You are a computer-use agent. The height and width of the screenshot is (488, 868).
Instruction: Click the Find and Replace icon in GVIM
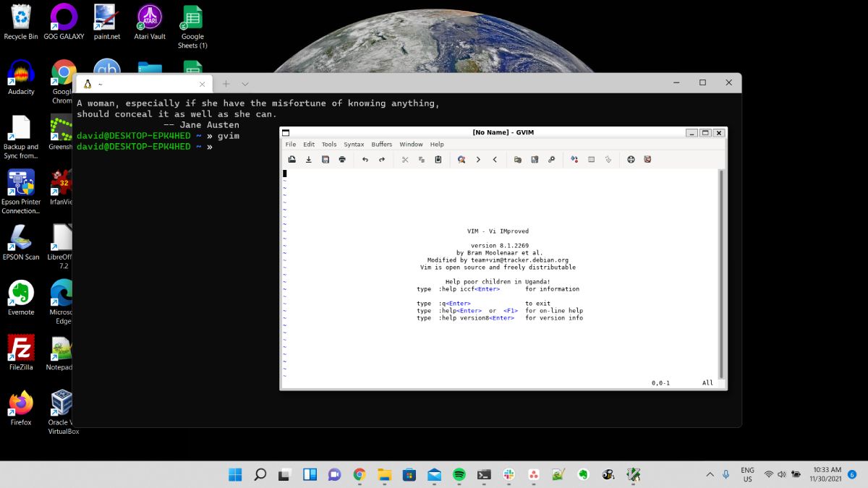click(461, 159)
